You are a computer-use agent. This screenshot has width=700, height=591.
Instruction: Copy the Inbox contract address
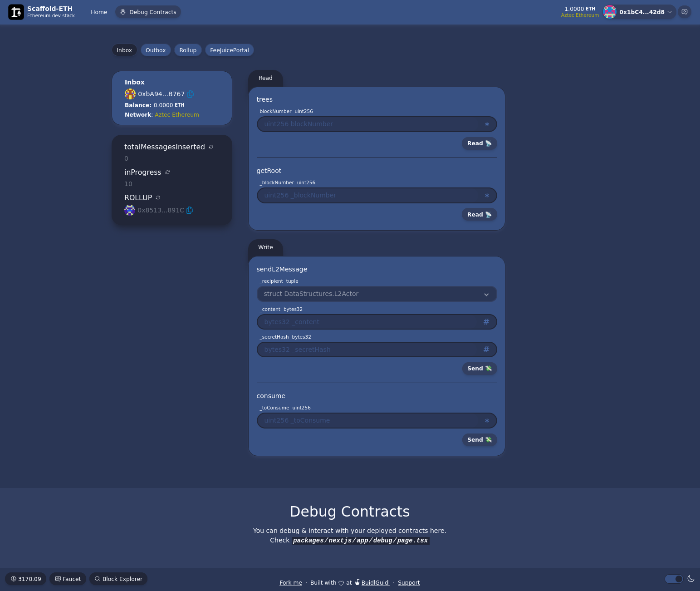pos(191,94)
